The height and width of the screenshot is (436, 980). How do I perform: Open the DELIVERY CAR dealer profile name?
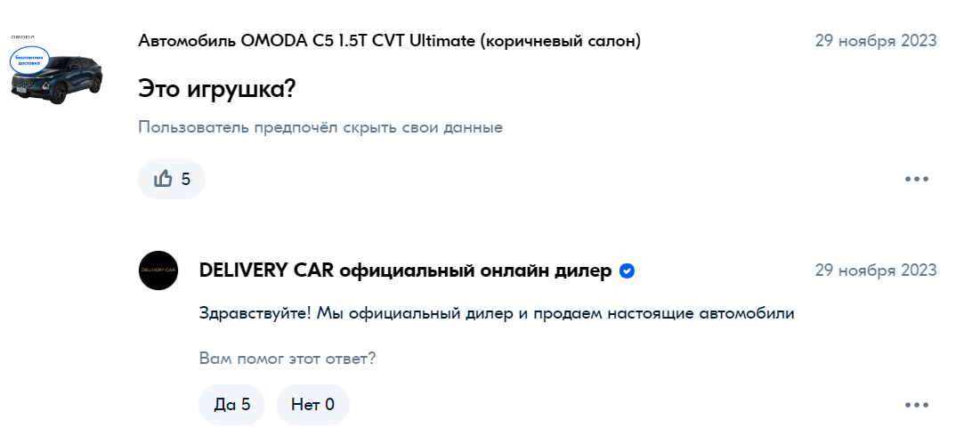coord(405,271)
